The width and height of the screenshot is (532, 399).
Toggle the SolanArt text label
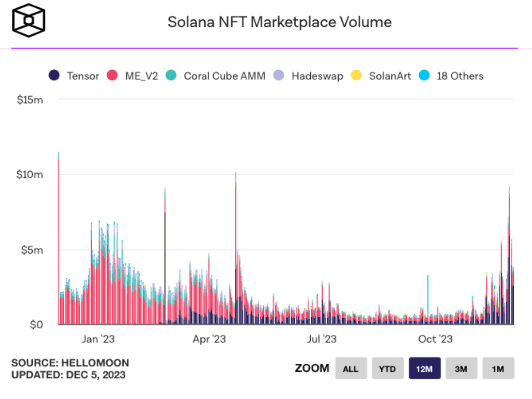coord(390,76)
